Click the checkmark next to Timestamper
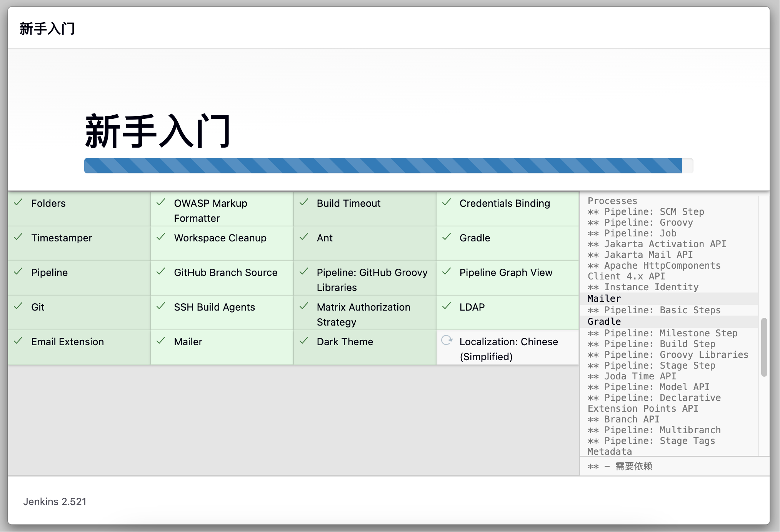The height and width of the screenshot is (532, 780). pos(18,237)
